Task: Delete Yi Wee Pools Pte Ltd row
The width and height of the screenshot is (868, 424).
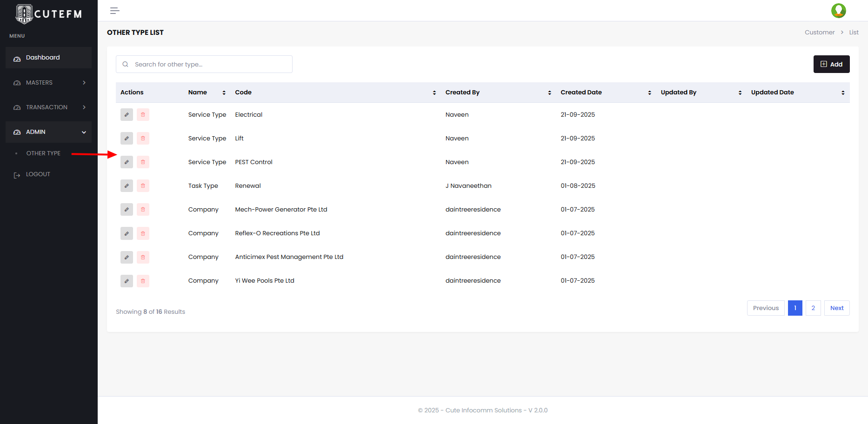Action: (143, 281)
